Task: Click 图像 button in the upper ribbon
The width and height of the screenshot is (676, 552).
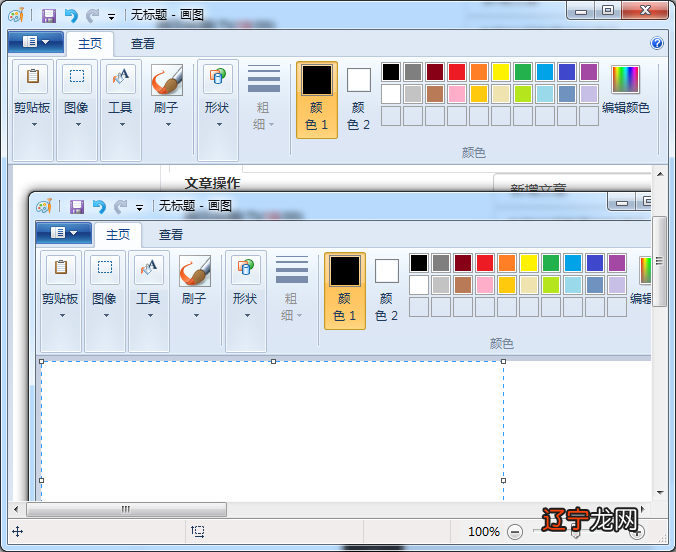Action: coord(77,88)
